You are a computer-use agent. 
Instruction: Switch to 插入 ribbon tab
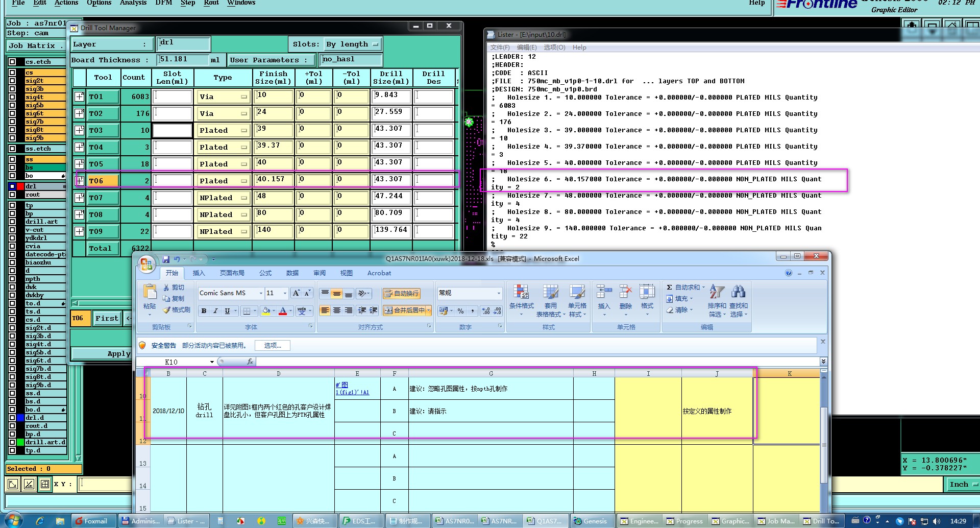point(199,273)
